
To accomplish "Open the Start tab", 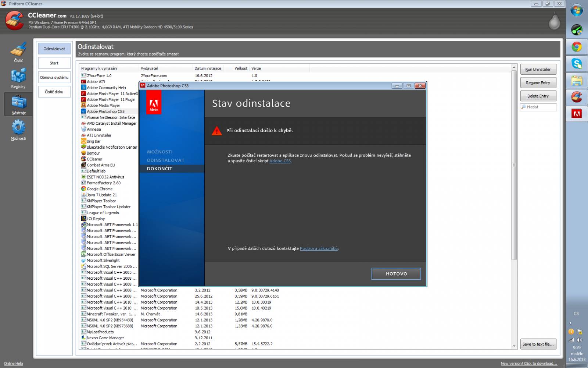I will pyautogui.click(x=54, y=63).
